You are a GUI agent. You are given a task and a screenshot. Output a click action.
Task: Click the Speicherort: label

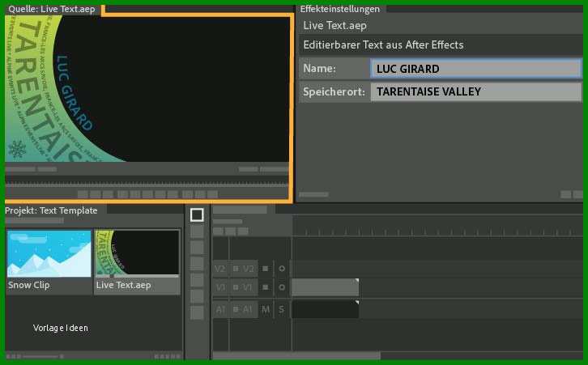[334, 91]
